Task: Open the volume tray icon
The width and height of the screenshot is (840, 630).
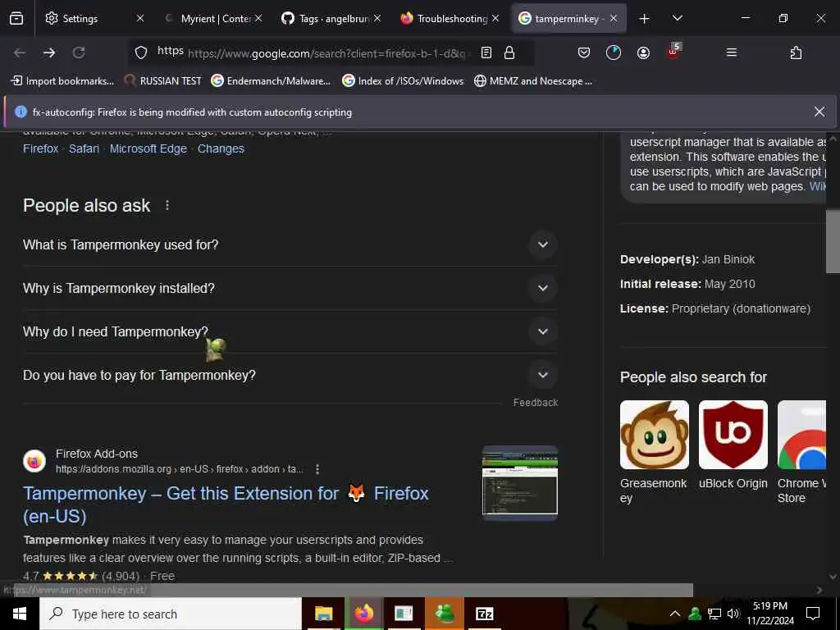Action: (x=733, y=614)
